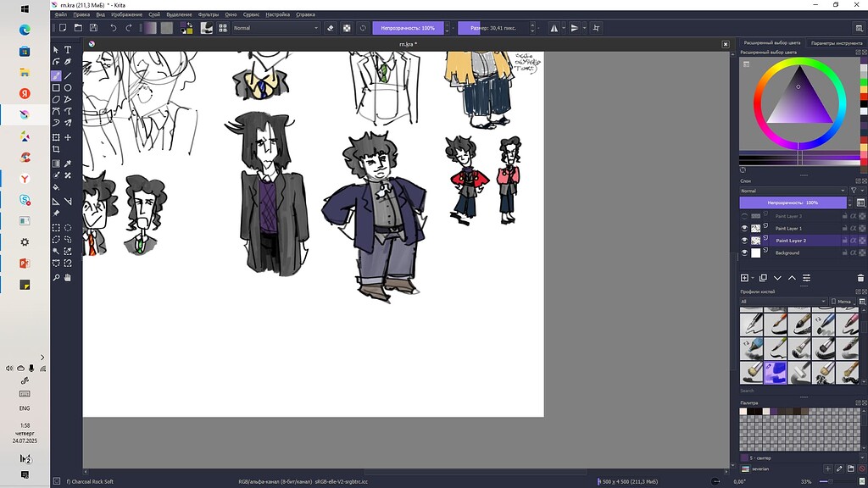Select the Rectangle shape tool

pos(56,87)
